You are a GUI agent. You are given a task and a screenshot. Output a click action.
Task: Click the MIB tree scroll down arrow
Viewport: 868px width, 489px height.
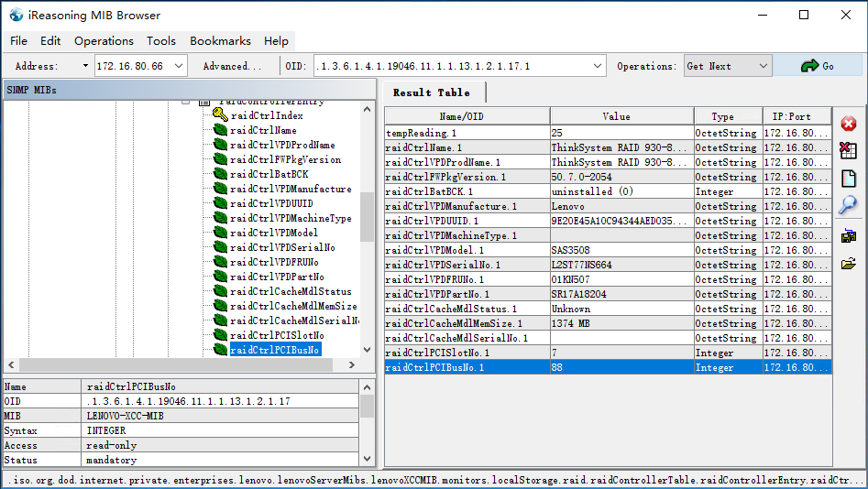(367, 350)
